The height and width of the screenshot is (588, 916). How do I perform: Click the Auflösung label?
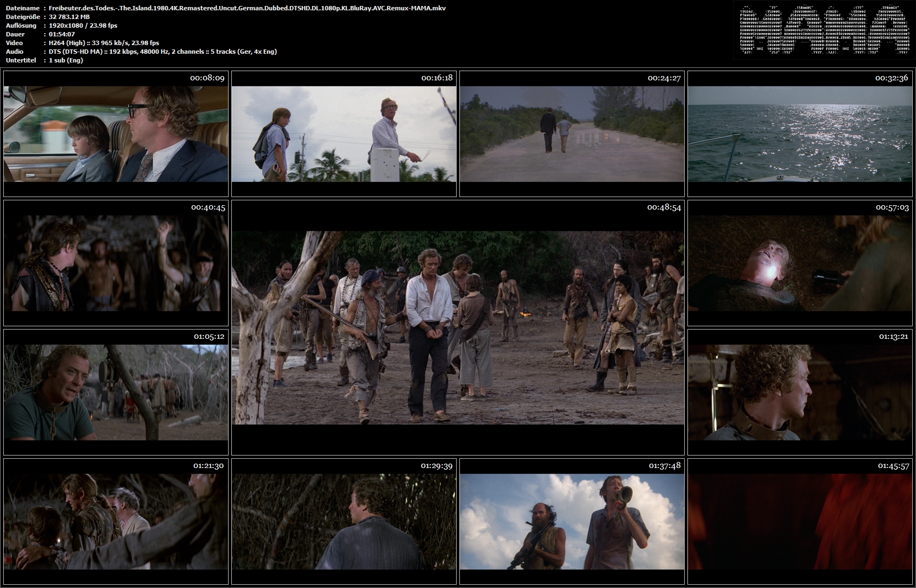tap(21, 26)
